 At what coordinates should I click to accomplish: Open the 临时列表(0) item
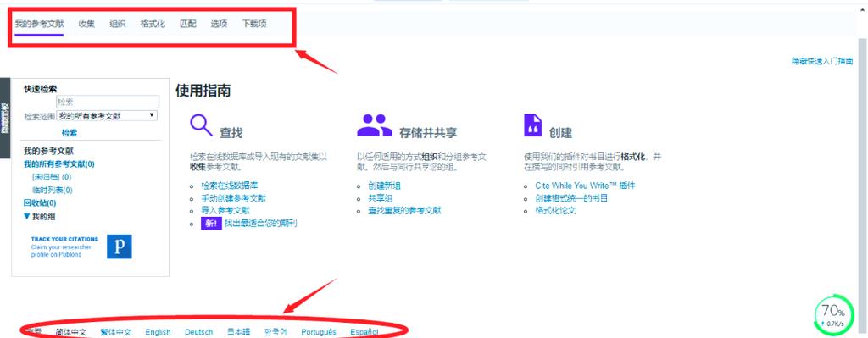pyautogui.click(x=52, y=191)
